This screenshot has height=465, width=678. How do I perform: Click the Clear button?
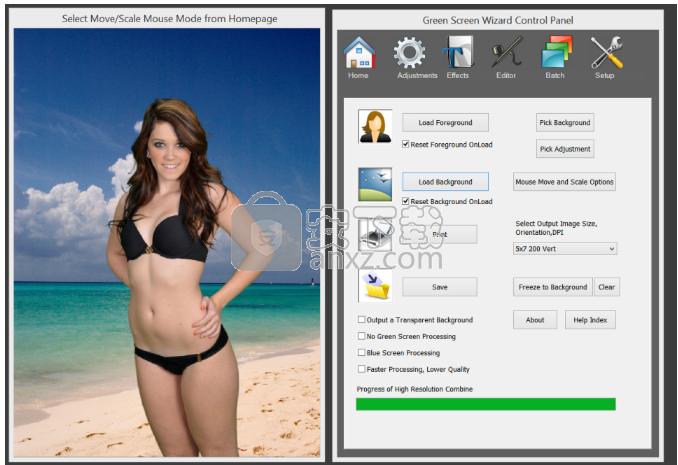pos(607,287)
